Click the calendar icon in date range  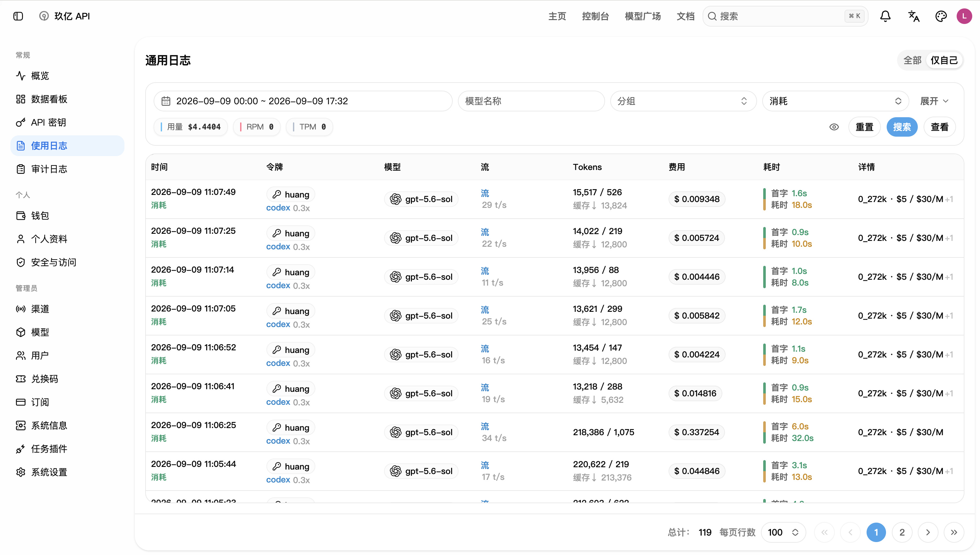(x=166, y=101)
